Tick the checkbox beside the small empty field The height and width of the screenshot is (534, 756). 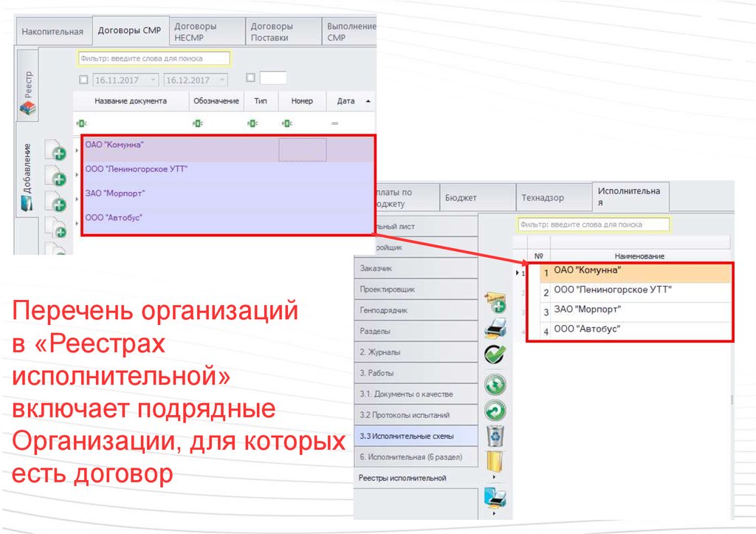point(250,77)
